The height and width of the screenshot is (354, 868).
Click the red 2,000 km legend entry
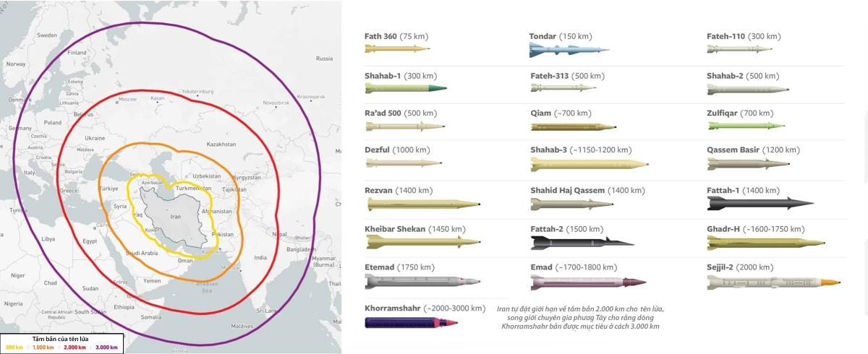coord(75,347)
